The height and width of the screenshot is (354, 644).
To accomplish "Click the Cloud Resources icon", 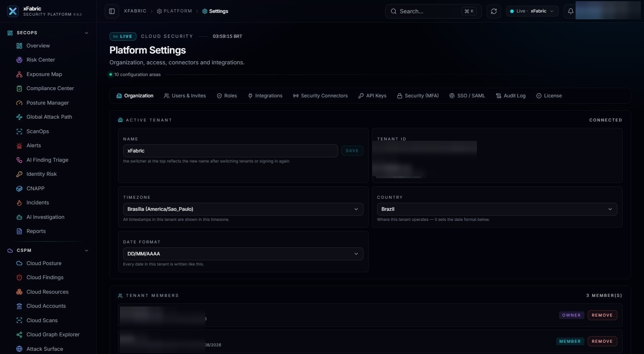I will tap(19, 292).
